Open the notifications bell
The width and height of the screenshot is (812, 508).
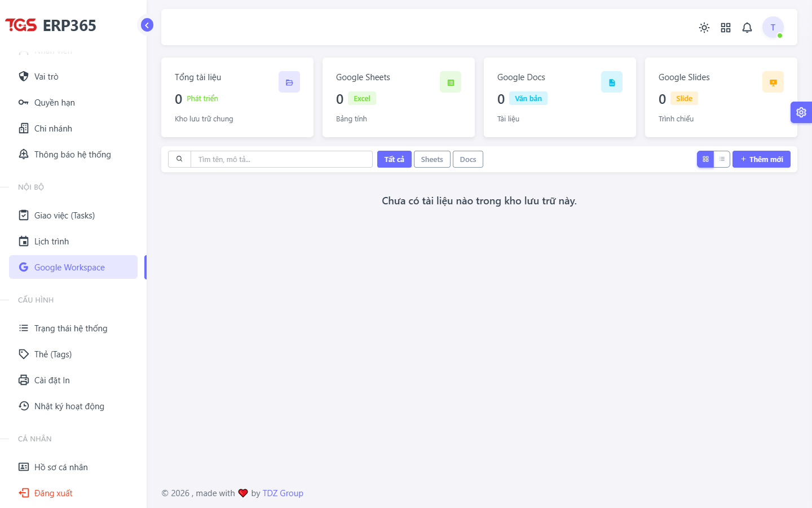pos(747,28)
